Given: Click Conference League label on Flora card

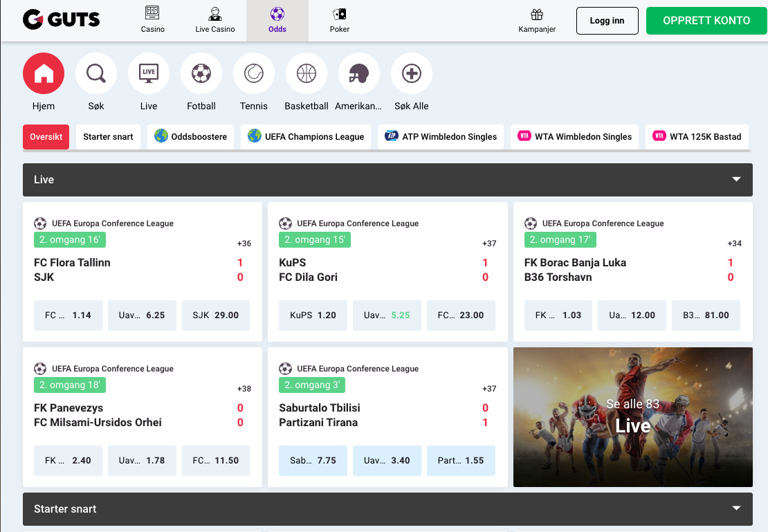Looking at the screenshot, I should pyautogui.click(x=113, y=223).
